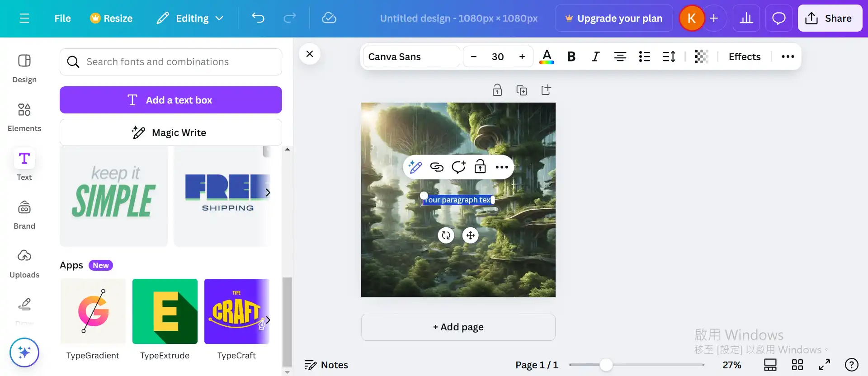This screenshot has width=868, height=376.
Task: Open the Elements tab in sidebar
Action: 24,117
